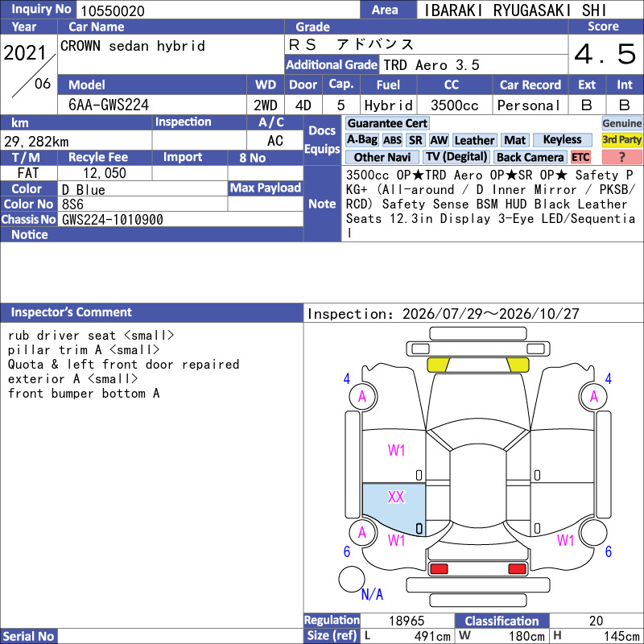The width and height of the screenshot is (644, 644).
Task: Click the B rating under Int
Action: tap(625, 105)
